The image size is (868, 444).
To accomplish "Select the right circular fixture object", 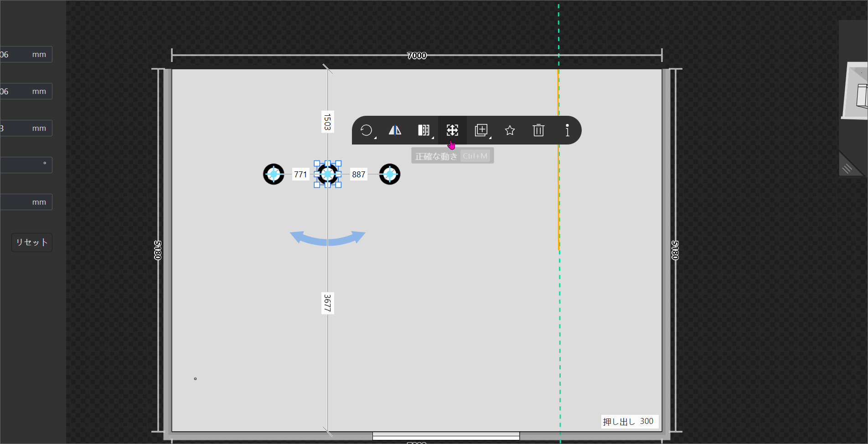I will point(390,174).
